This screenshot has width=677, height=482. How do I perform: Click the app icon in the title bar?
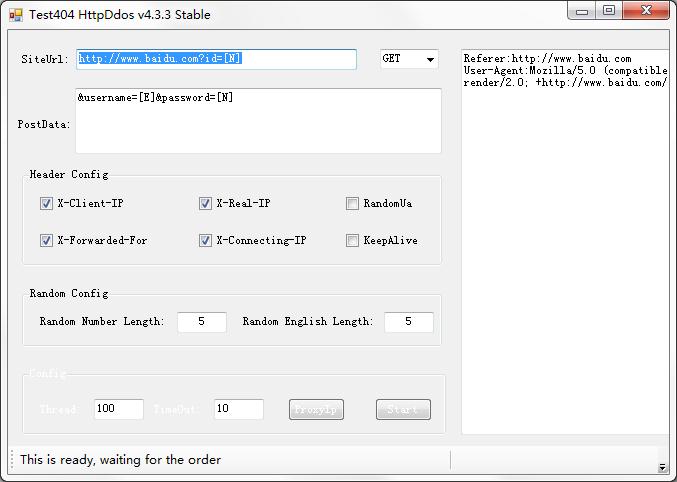pos(16,15)
